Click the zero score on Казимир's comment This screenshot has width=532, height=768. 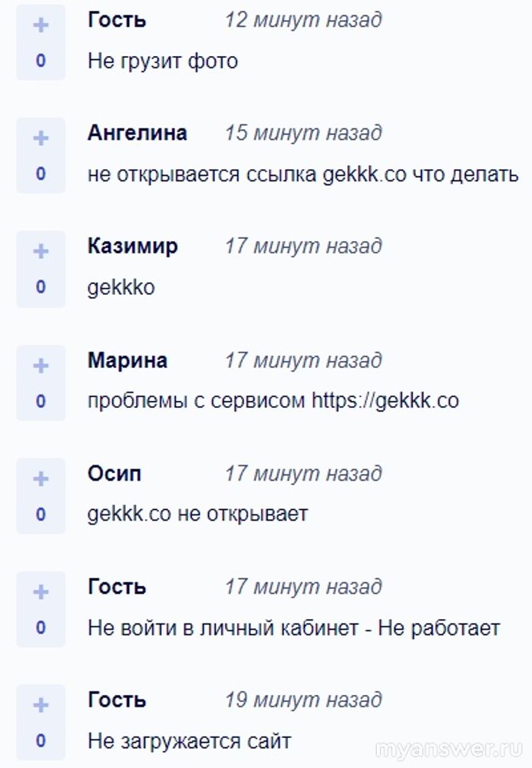[x=41, y=287]
